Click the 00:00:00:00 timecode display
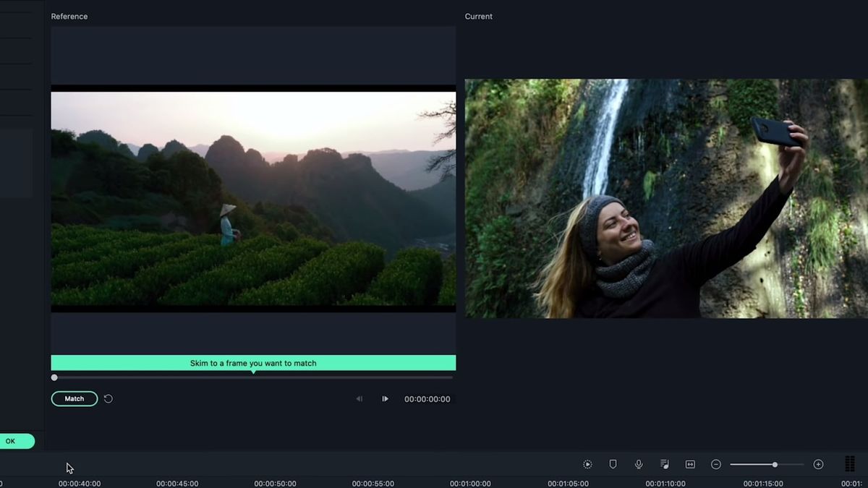This screenshot has height=488, width=868. tap(427, 398)
